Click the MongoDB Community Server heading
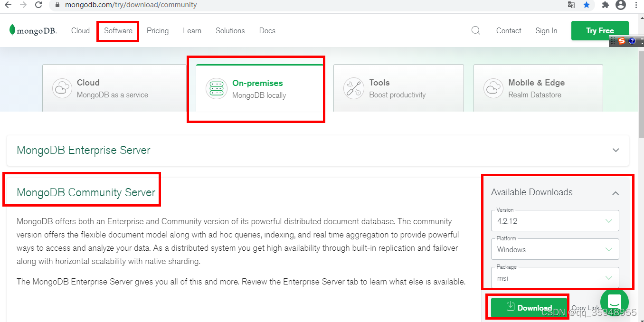Viewport: 644px width, 322px height. tap(86, 192)
